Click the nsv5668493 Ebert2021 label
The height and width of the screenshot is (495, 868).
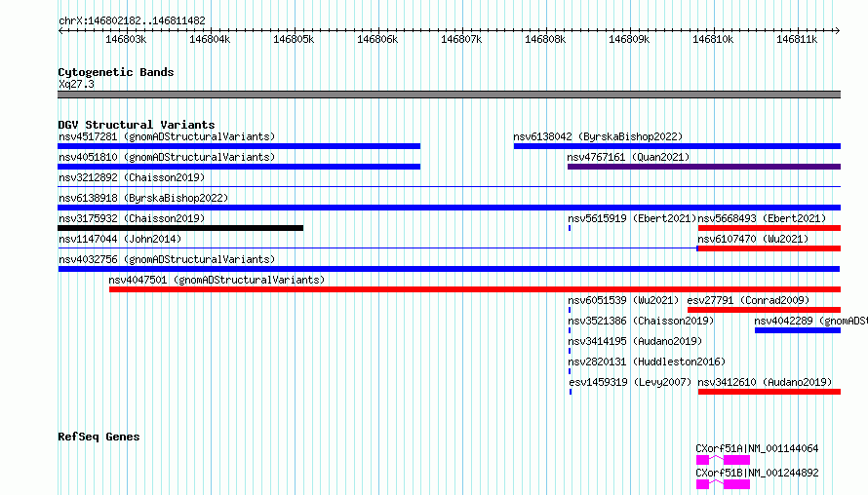point(762,218)
